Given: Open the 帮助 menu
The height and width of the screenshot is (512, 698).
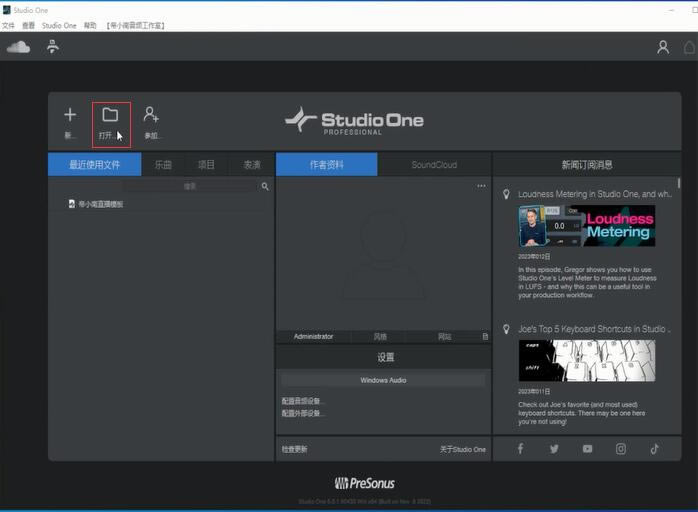Looking at the screenshot, I should tap(90, 25).
